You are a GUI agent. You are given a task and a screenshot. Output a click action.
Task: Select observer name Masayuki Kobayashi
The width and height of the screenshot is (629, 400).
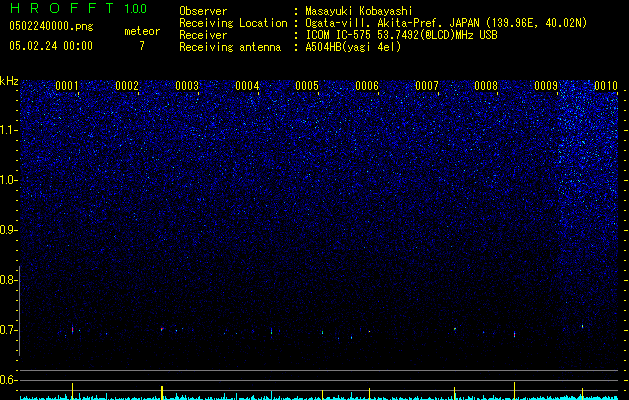[x=359, y=12]
